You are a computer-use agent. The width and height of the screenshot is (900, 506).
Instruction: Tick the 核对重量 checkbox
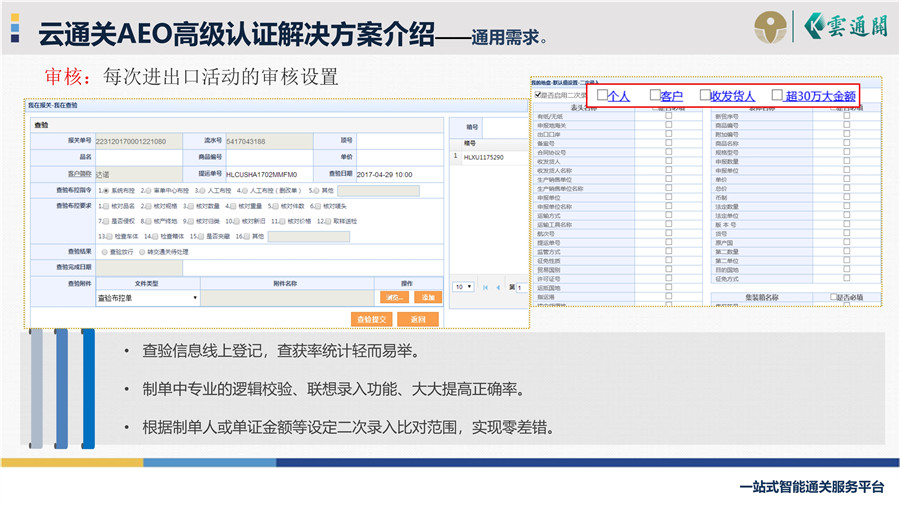[233, 206]
